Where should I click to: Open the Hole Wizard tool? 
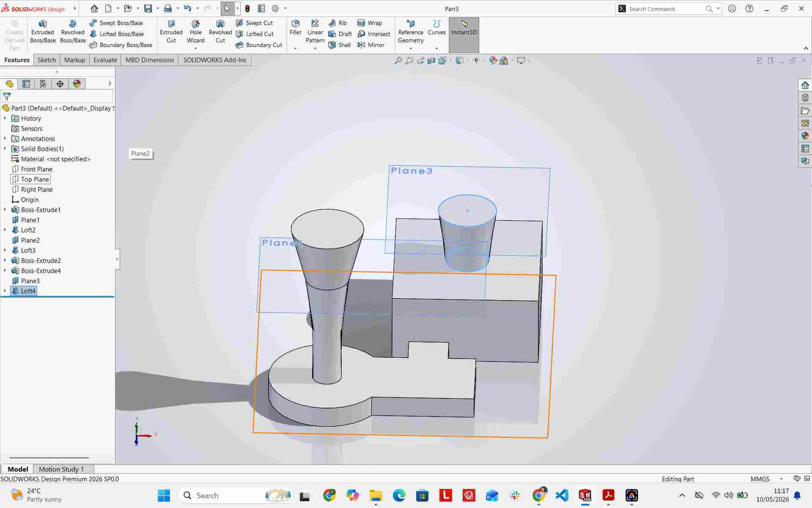[x=196, y=32]
